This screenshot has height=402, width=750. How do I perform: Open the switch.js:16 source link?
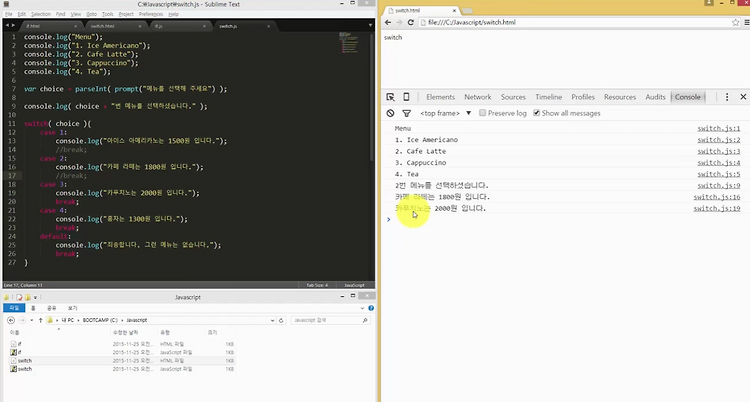(x=717, y=197)
